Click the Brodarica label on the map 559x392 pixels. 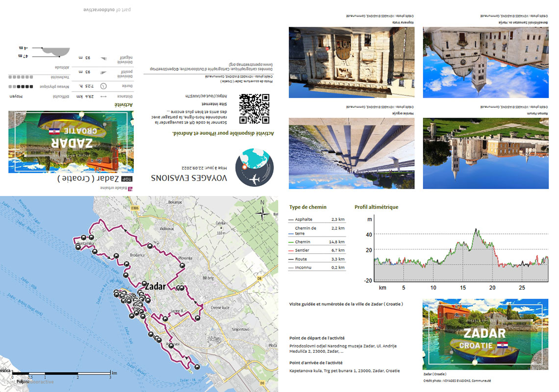pos(137,255)
